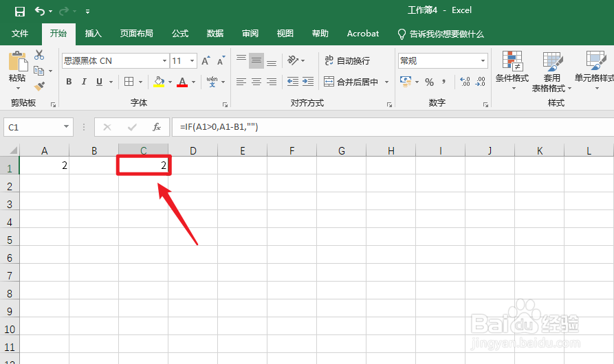This screenshot has width=614, height=364.
Task: Open fill color dropdown arrow
Action: [170, 82]
